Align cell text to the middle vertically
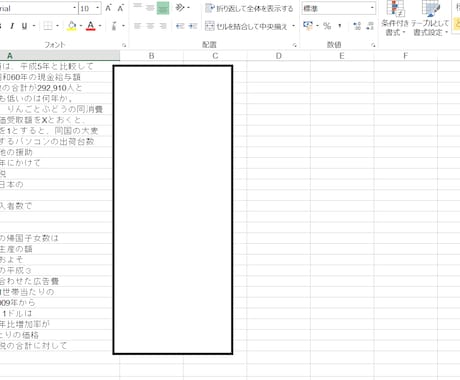This screenshot has height=380, width=460. tap(150, 7)
